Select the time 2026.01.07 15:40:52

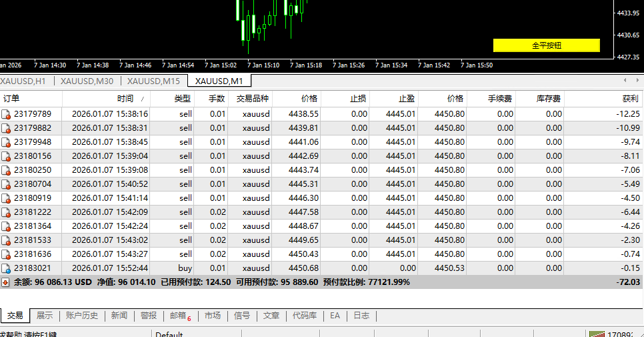pos(109,184)
